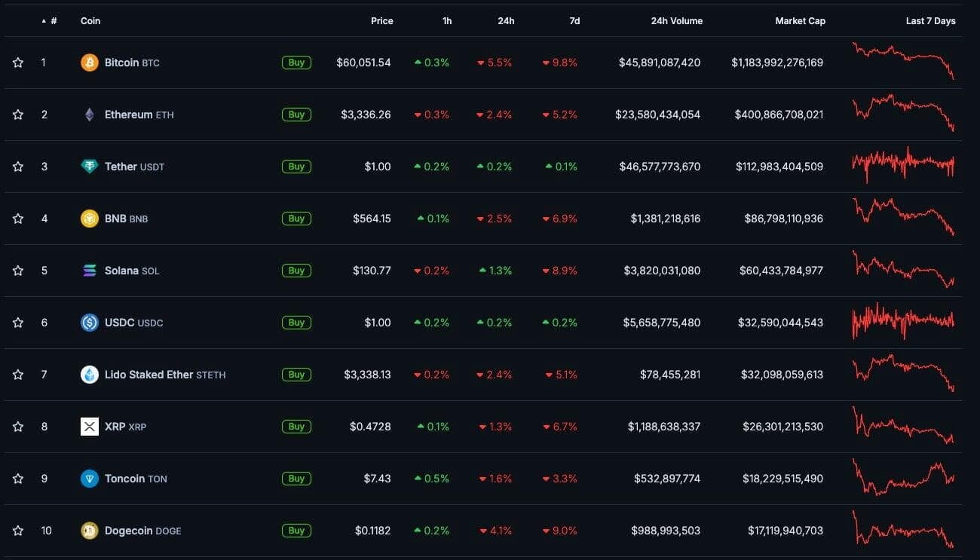Open the Ethereum ETH link

coord(139,115)
